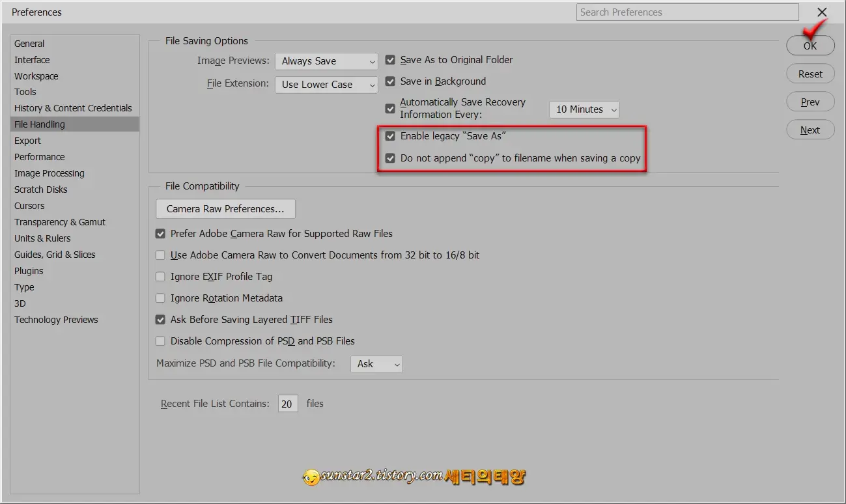Go to Scratch Disks preferences
846x504 pixels.
click(75, 189)
